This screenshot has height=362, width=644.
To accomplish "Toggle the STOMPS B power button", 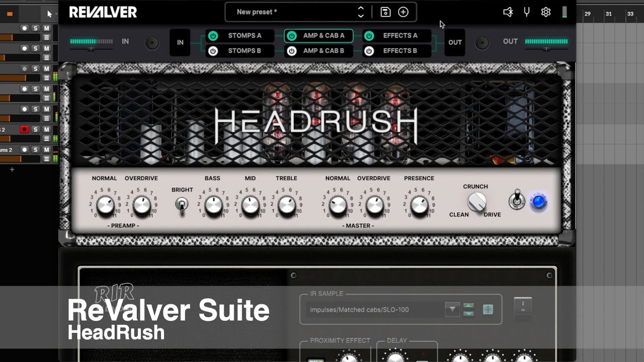I will (213, 51).
